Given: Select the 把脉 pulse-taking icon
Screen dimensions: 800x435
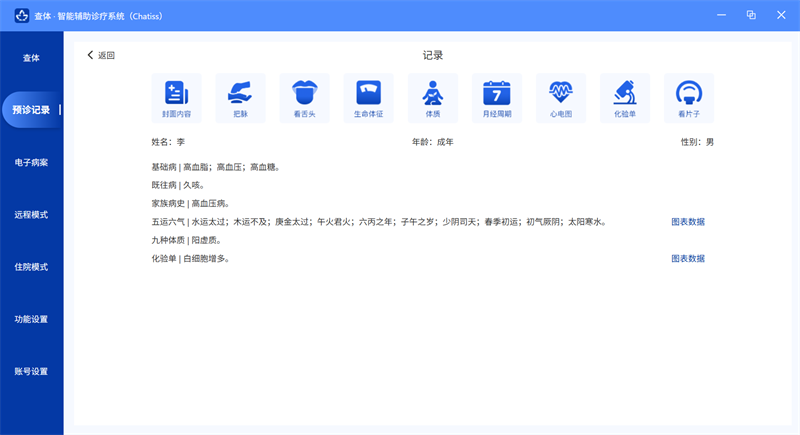Looking at the screenshot, I should (240, 98).
